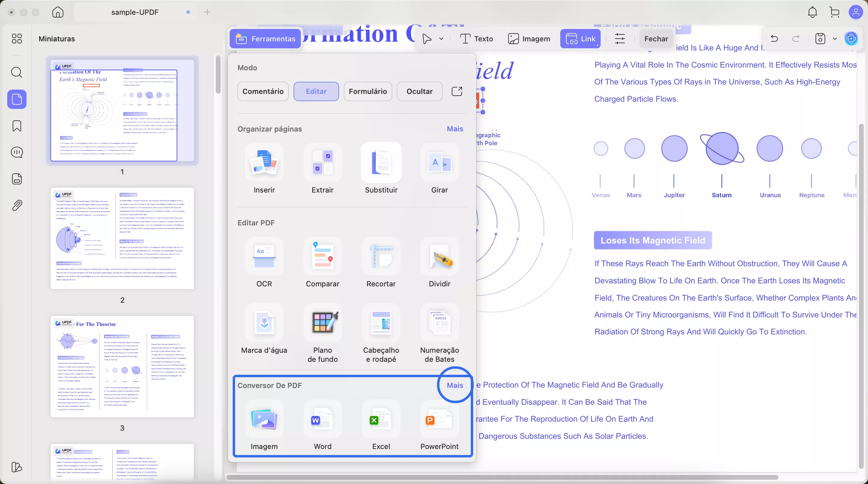Image resolution: width=868 pixels, height=484 pixels.
Task: Select page 2 thumbnail
Action: click(x=122, y=238)
